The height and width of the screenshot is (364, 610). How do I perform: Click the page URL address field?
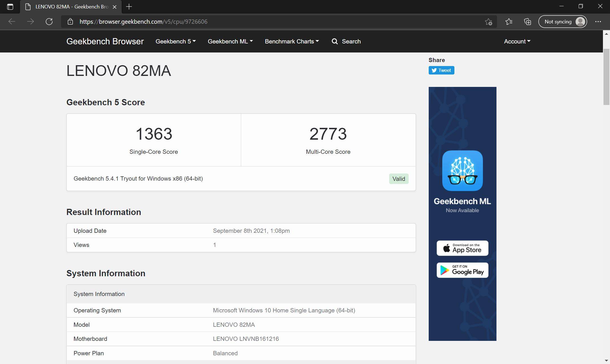[254, 22]
